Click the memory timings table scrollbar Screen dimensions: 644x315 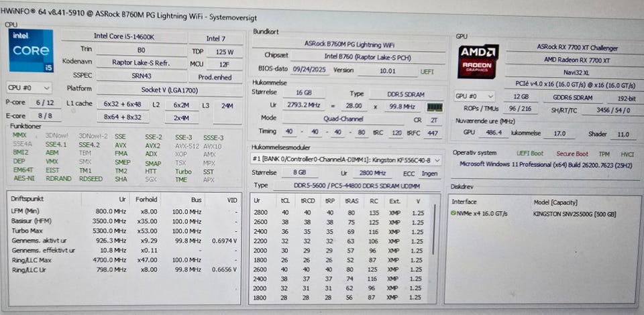pos(435,230)
